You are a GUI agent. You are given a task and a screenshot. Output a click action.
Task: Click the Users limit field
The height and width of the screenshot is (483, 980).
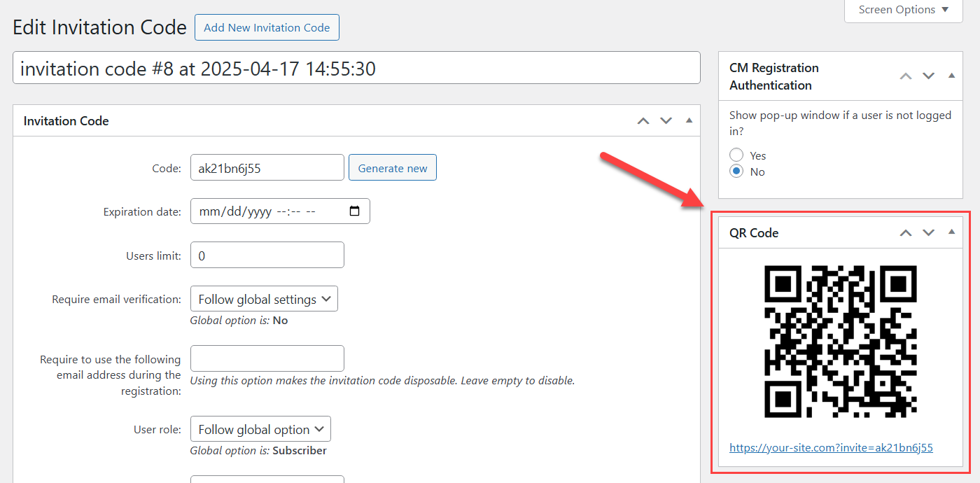(267, 255)
